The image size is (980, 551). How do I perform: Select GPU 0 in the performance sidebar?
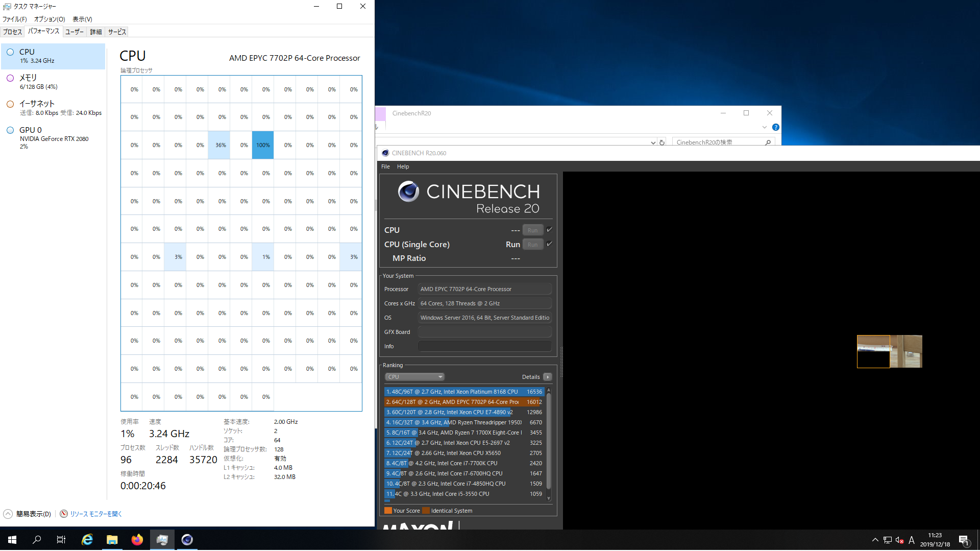[53, 138]
